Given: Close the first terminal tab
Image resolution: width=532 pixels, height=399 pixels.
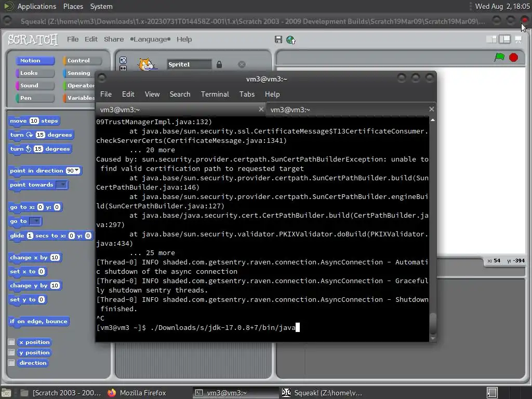Looking at the screenshot, I should [x=261, y=109].
